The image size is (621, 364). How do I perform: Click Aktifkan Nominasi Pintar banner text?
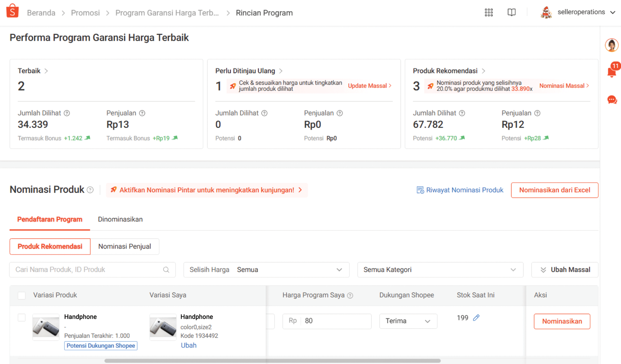(x=207, y=190)
